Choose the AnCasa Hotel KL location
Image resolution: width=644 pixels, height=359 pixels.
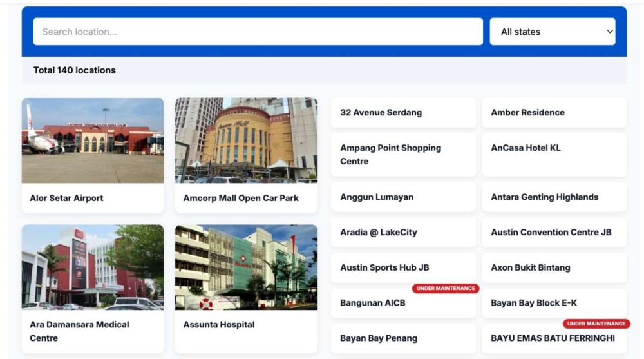(x=554, y=155)
